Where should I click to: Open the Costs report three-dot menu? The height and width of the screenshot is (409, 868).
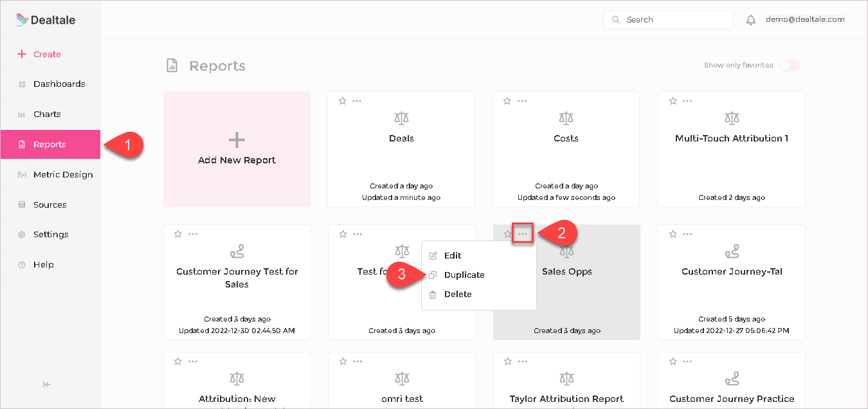point(522,101)
